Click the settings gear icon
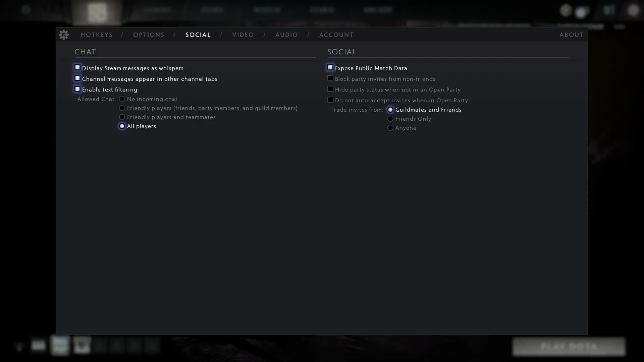The image size is (644, 362). point(63,35)
